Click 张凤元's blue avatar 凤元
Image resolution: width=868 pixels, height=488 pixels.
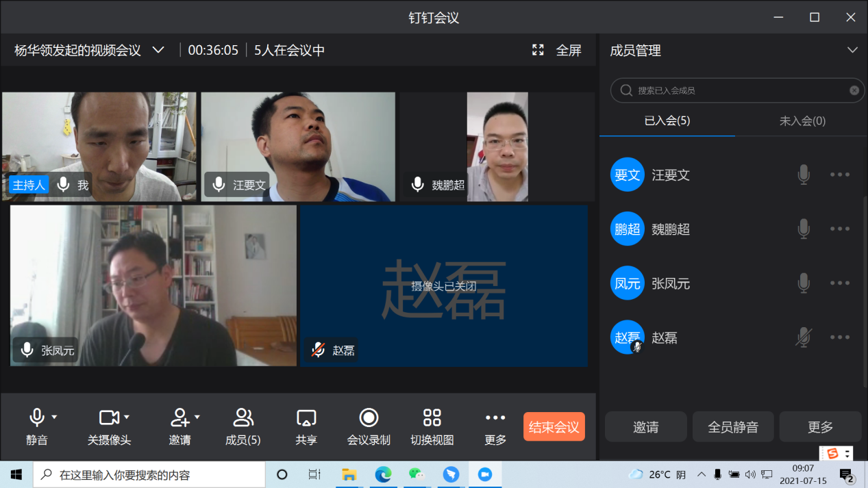(628, 283)
